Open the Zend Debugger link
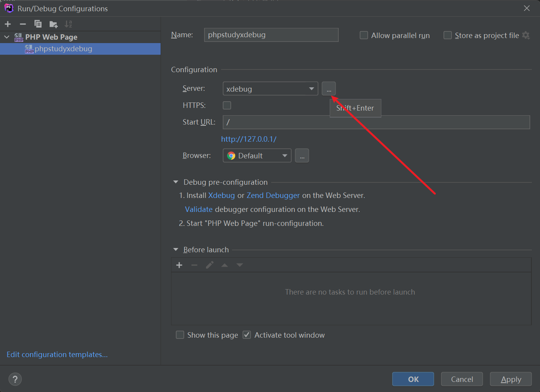Screen dimensions: 540x392 273,196
